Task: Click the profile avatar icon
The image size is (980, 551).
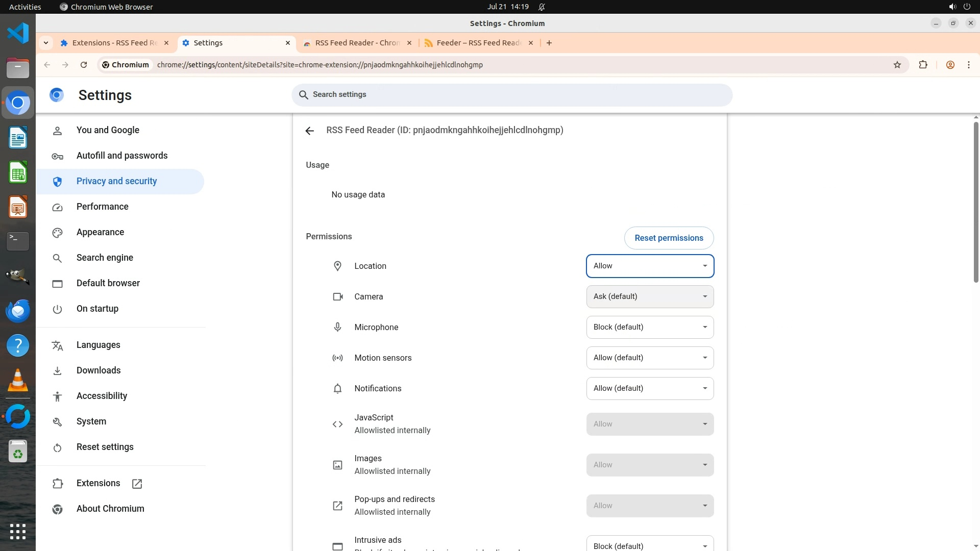Action: (950, 65)
